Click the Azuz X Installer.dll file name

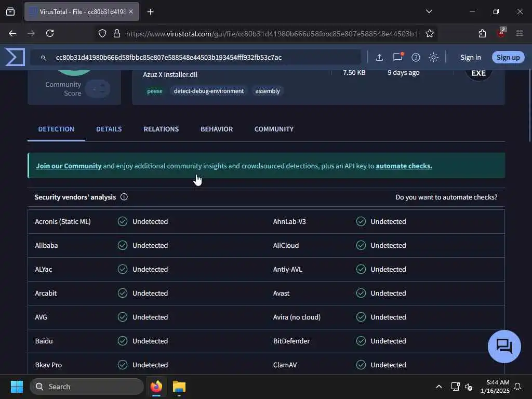tap(170, 75)
